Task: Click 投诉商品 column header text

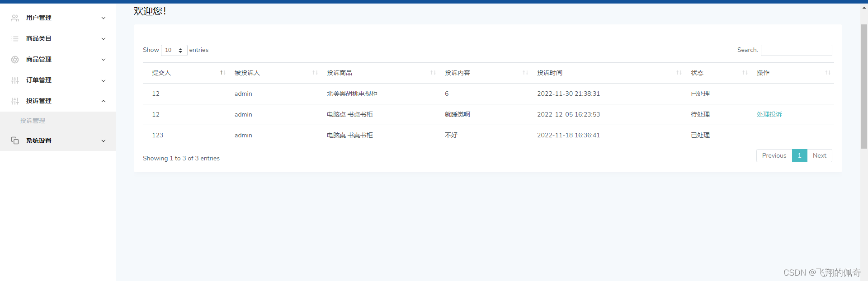Action: pyautogui.click(x=339, y=73)
